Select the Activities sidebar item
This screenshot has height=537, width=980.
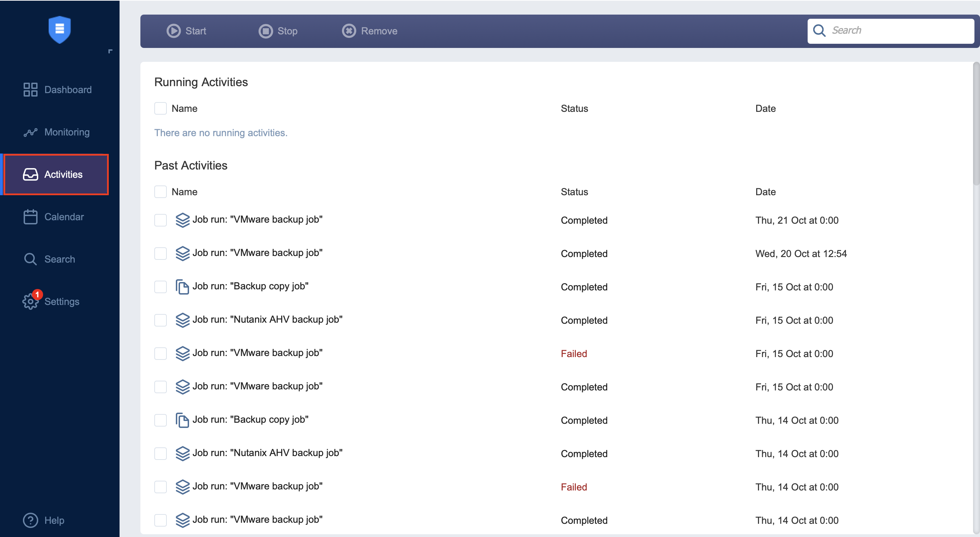(x=56, y=175)
